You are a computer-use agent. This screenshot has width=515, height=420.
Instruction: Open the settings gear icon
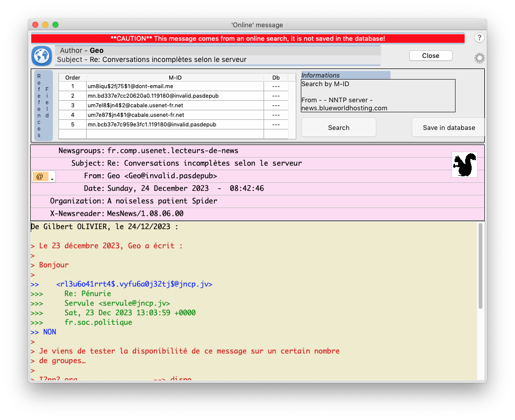pyautogui.click(x=479, y=58)
